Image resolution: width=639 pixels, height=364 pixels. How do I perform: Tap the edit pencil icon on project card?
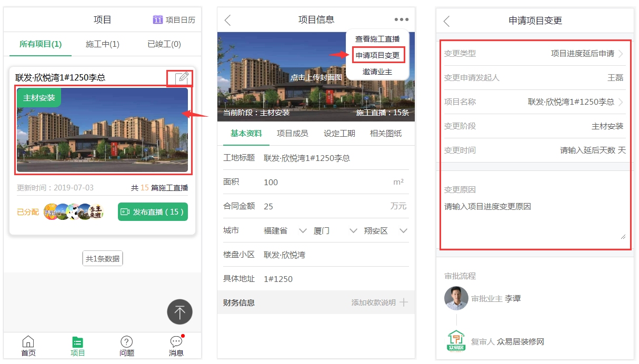[182, 78]
